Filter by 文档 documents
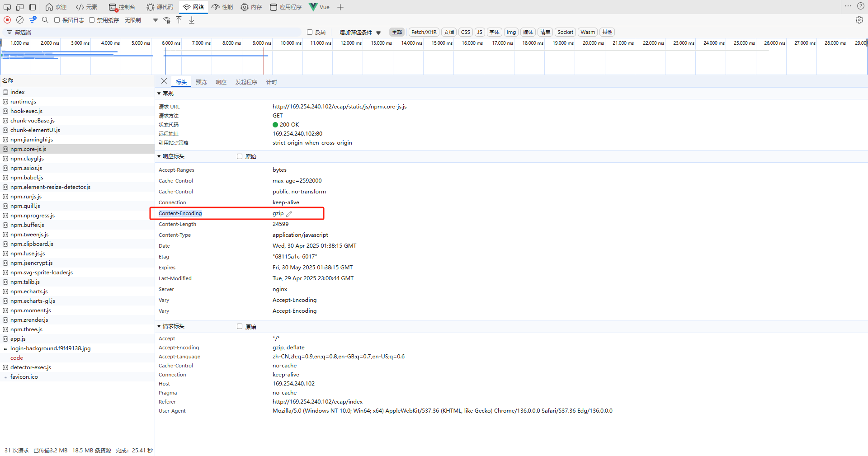The image size is (868, 456). coord(449,32)
